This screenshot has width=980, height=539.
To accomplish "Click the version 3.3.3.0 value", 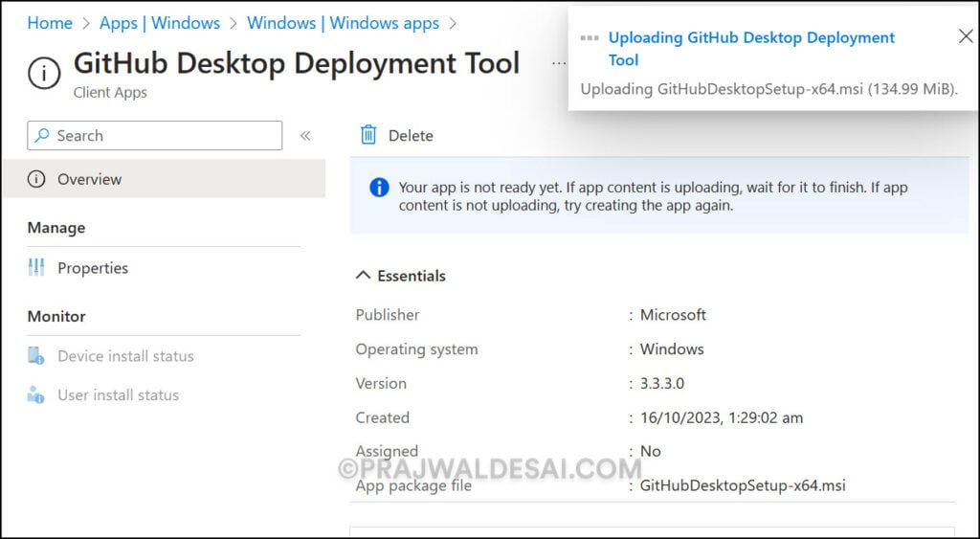I will (662, 383).
